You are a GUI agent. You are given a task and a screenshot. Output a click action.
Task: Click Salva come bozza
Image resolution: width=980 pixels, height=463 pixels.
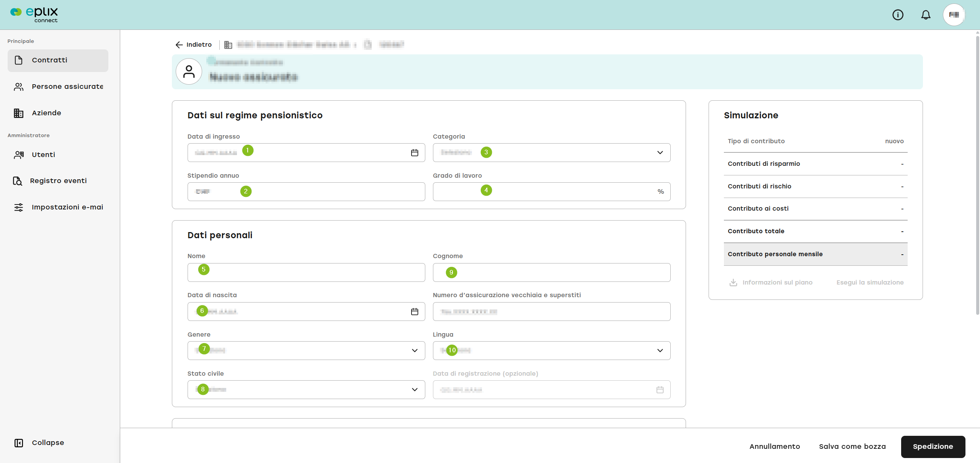tap(853, 447)
